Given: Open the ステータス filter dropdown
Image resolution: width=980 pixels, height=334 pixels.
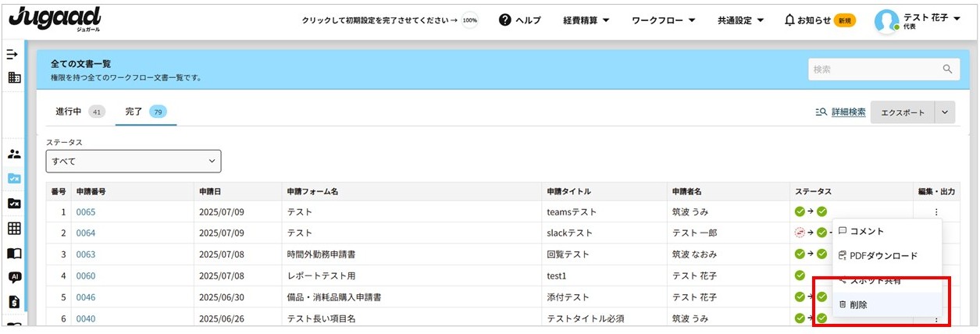Looking at the screenshot, I should (134, 161).
